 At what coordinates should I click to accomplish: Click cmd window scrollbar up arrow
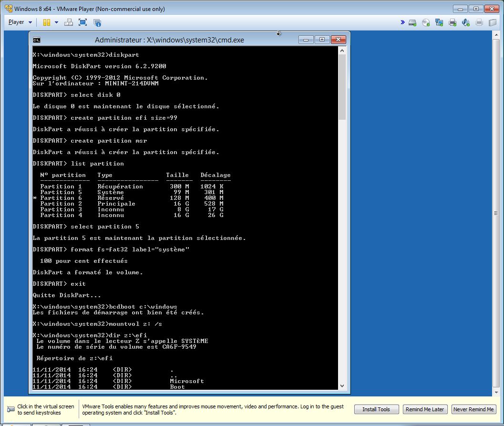click(342, 51)
